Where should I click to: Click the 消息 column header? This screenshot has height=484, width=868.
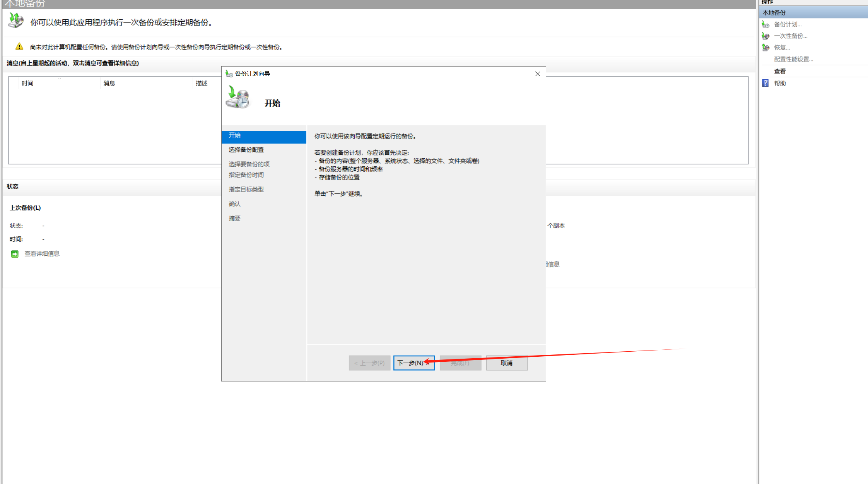109,84
